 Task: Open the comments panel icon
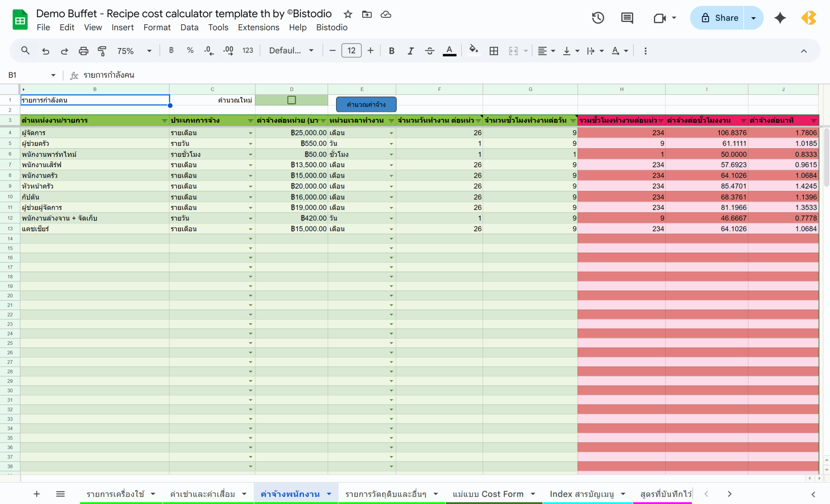627,18
